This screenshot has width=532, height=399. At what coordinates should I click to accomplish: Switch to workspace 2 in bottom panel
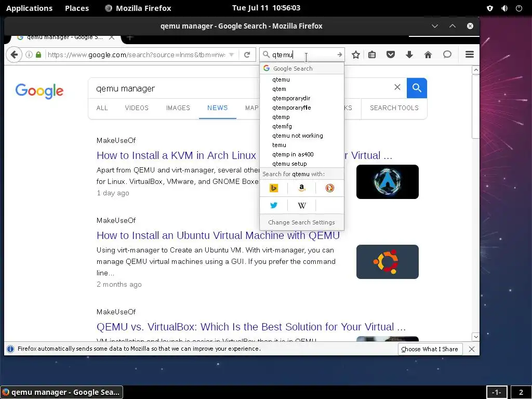pyautogui.click(x=521, y=392)
